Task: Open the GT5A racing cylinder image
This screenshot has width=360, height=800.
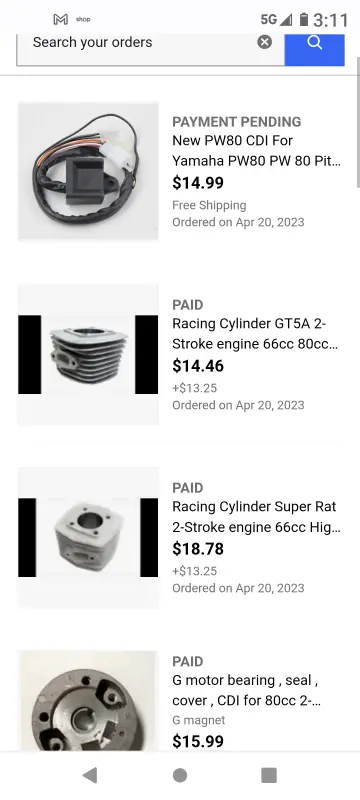Action: (88, 355)
